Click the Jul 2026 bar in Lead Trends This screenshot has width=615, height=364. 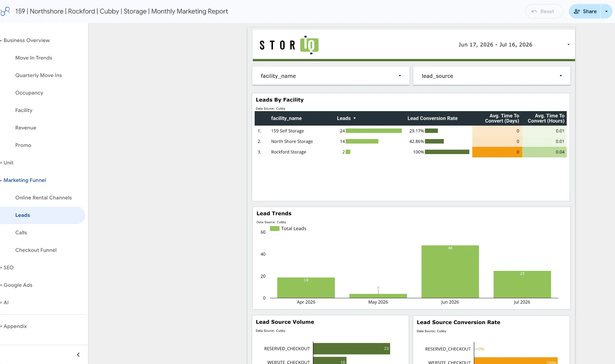[522, 284]
